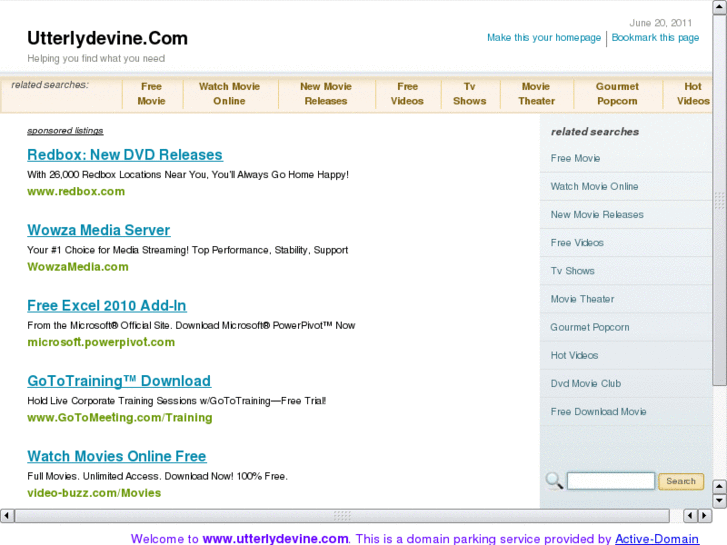727x545 pixels.
Task: Open Tv Shows in top related bar
Action: [470, 94]
